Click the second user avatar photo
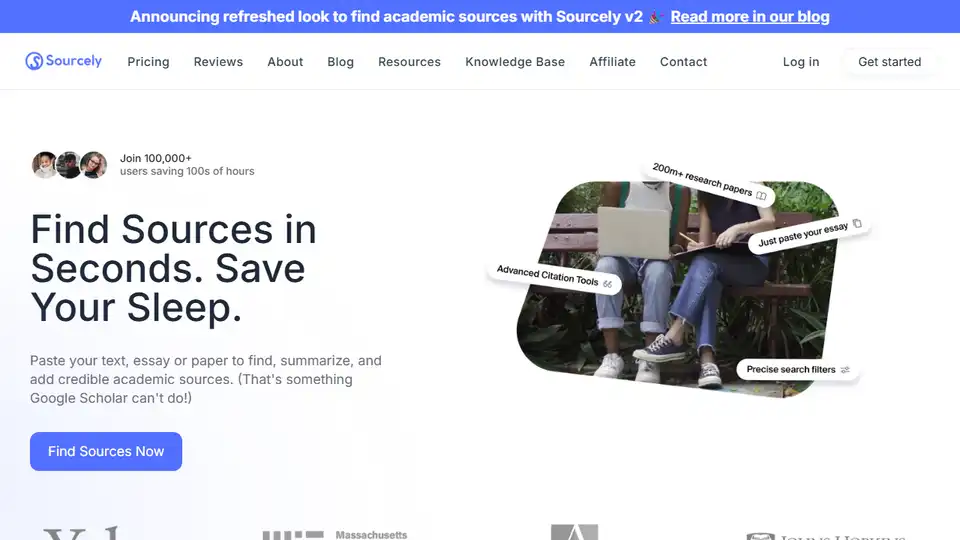 coord(69,165)
